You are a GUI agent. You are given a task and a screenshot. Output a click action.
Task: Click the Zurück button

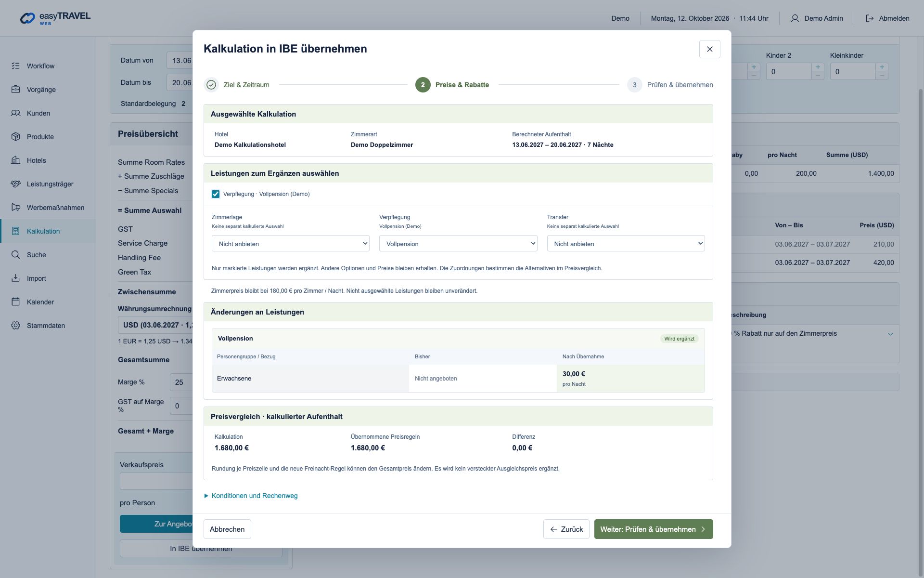pyautogui.click(x=566, y=529)
